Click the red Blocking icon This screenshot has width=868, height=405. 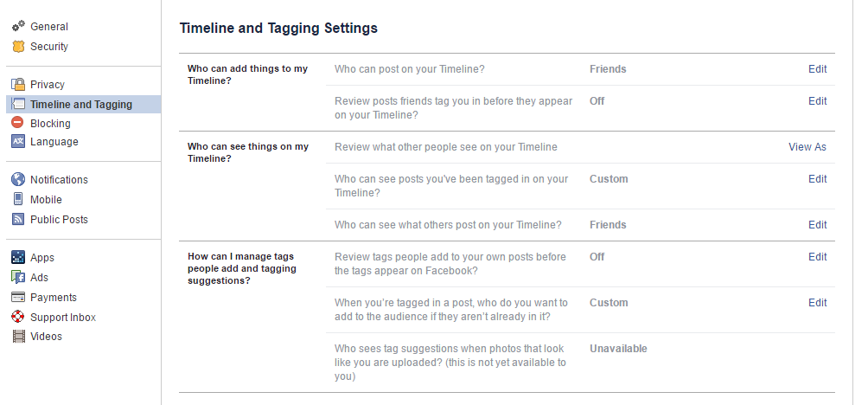point(18,124)
